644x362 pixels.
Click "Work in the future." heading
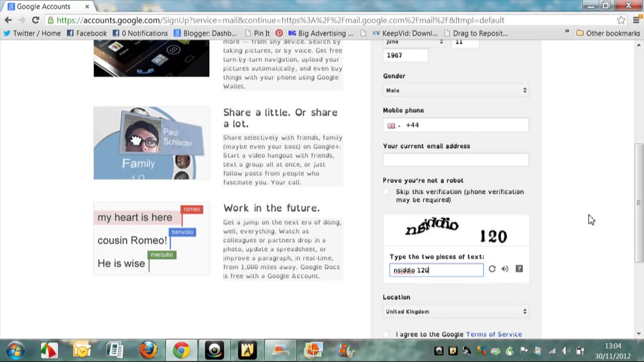point(272,208)
